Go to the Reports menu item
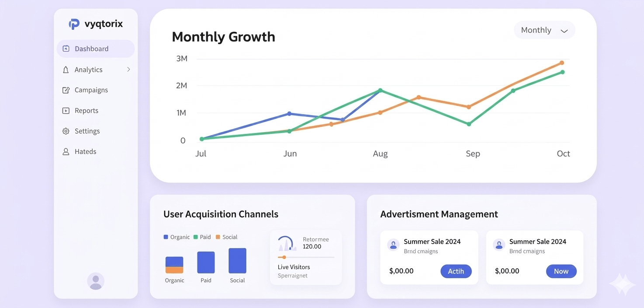644x308 pixels. (86, 111)
